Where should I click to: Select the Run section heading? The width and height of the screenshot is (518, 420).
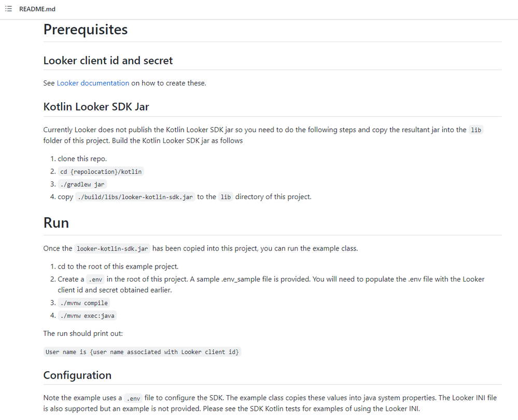[56, 223]
